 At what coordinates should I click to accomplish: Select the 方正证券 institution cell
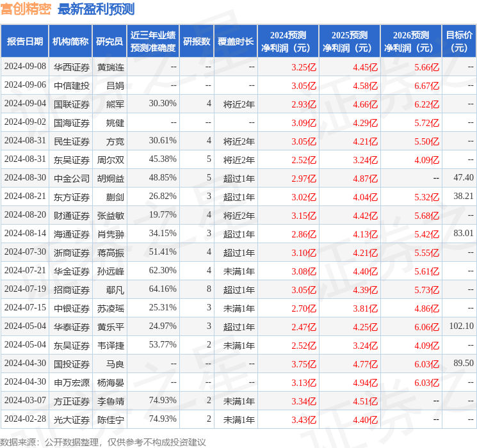pos(72,401)
